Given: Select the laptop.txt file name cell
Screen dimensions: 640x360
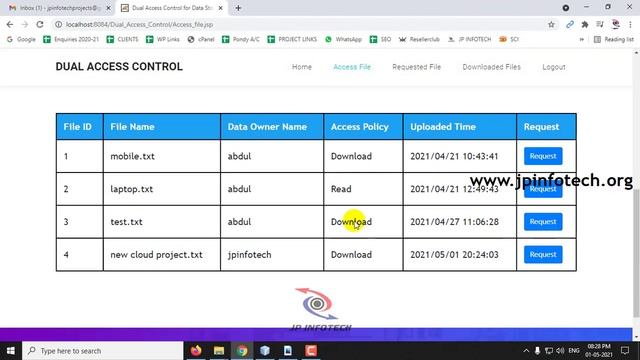Looking at the screenshot, I should [162, 189].
